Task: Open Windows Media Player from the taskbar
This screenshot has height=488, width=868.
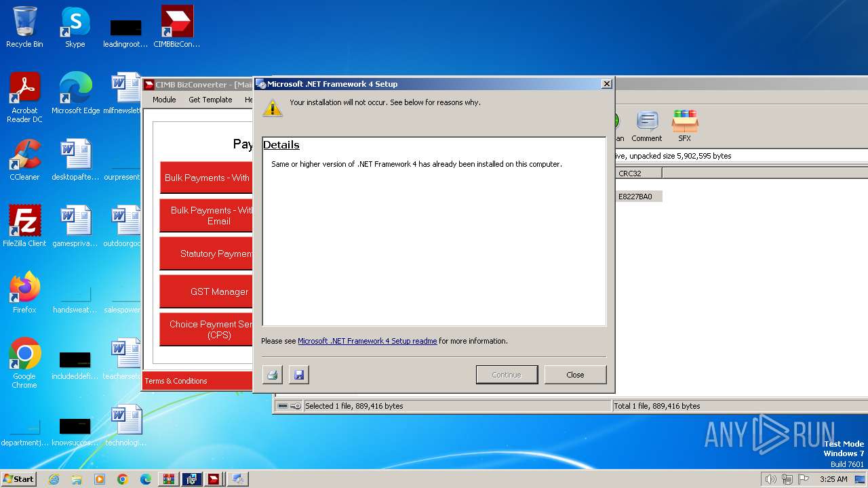Action: (x=100, y=479)
